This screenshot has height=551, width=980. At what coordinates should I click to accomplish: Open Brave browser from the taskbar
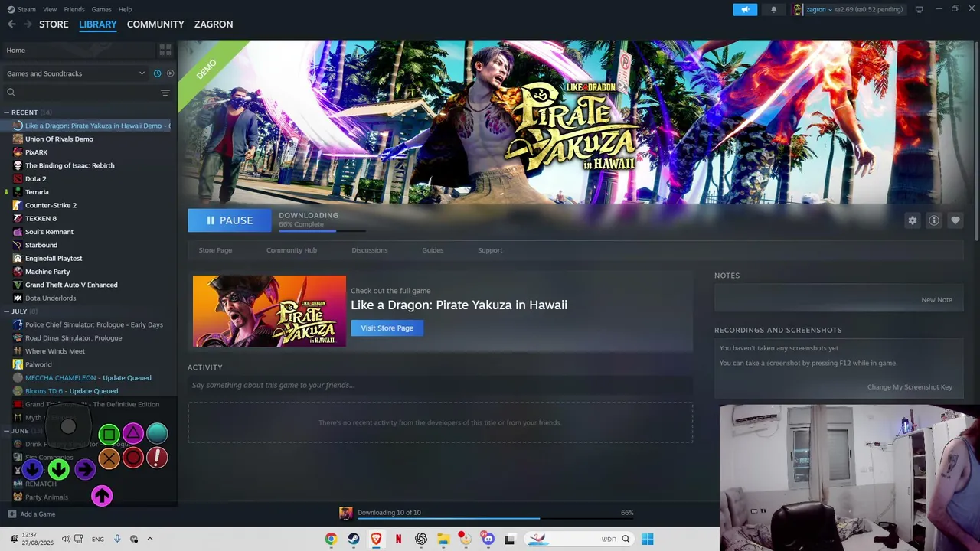point(376,539)
